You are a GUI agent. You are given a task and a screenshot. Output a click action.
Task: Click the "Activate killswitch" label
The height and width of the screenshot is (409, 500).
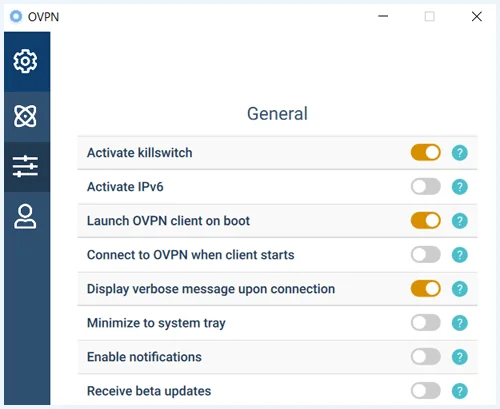(140, 153)
